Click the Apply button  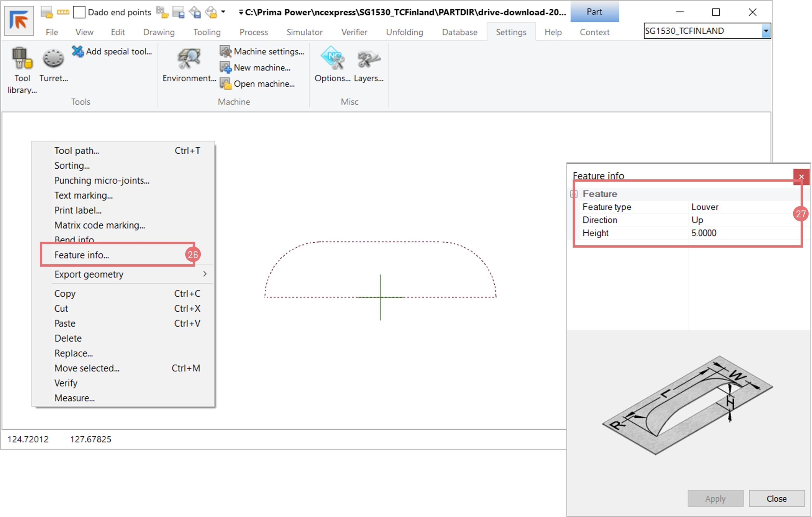[x=715, y=499]
